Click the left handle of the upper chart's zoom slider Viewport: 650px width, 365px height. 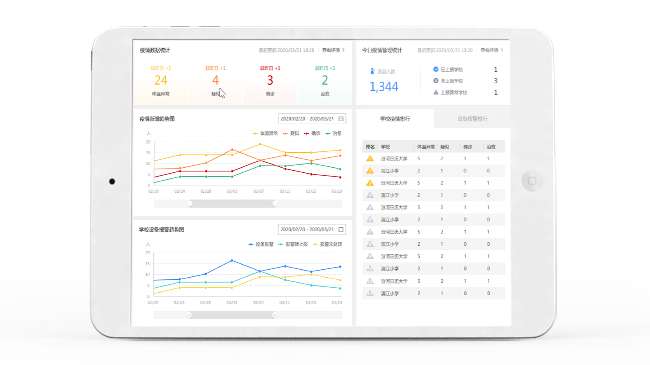pyautogui.click(x=190, y=204)
